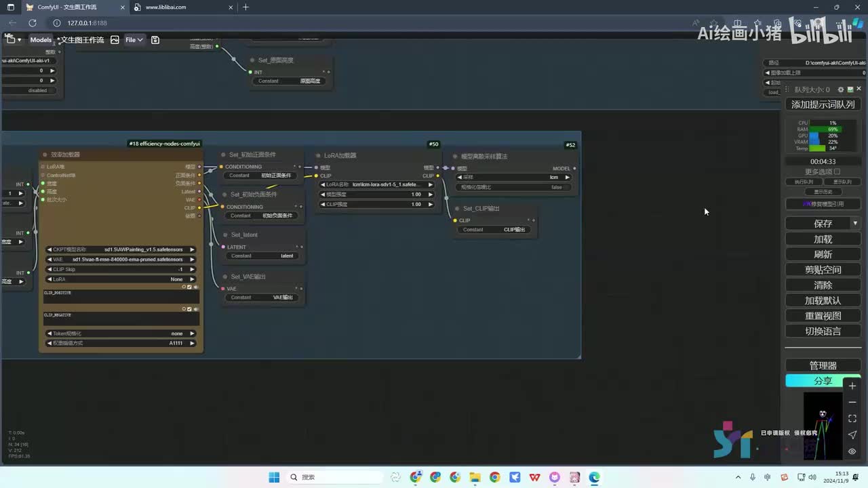Click the paper-plane select mode icon
Screen dimensions: 868x488
(x=852, y=435)
